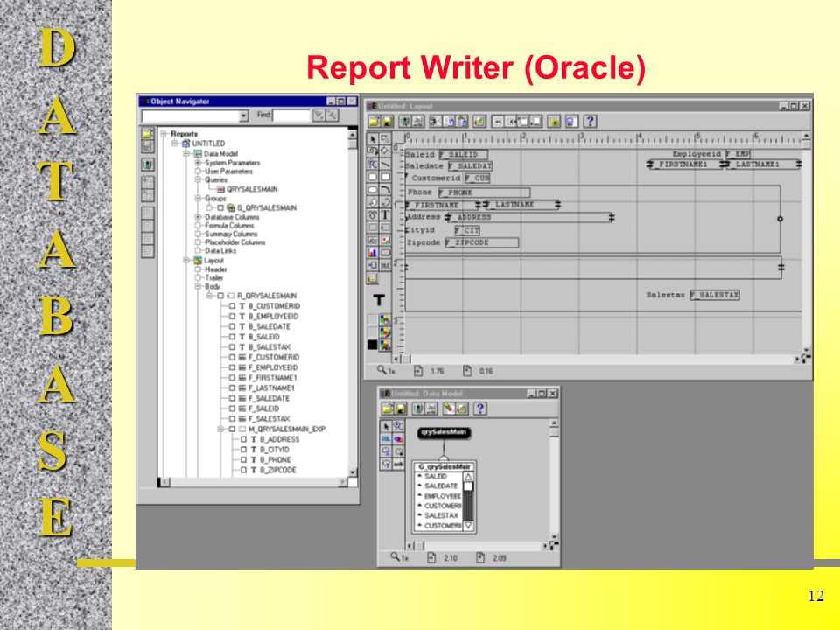Click the Paste icon in Layout toolbar
This screenshot has height=630, width=840.
[x=462, y=121]
